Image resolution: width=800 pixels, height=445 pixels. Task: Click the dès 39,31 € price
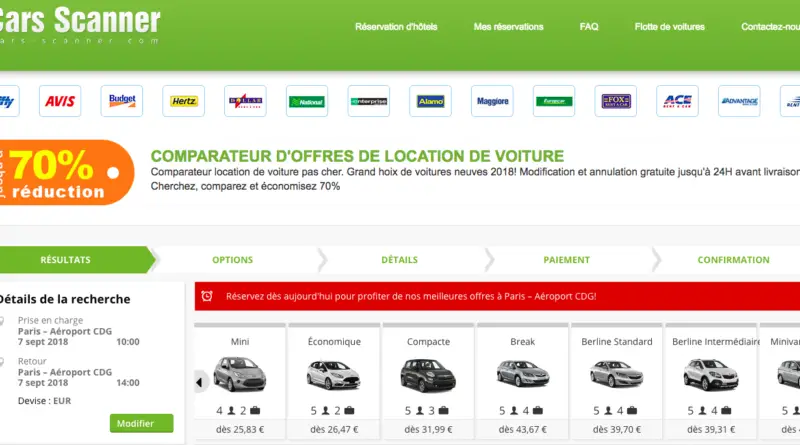coord(711,429)
